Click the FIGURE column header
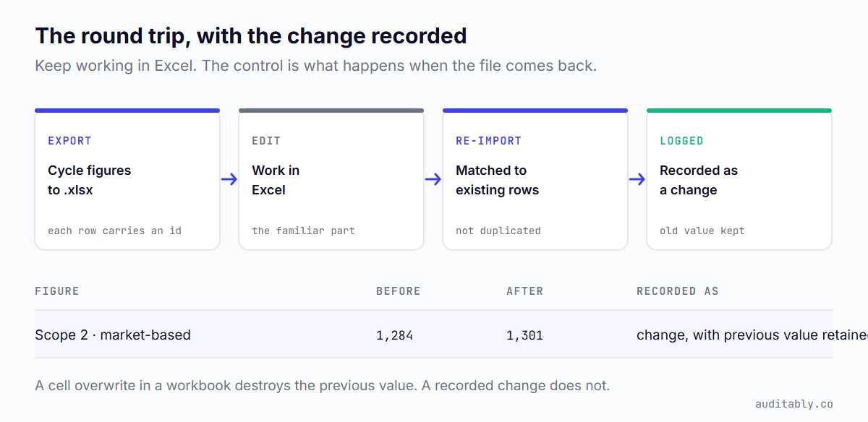This screenshot has height=422, width=868. [x=57, y=291]
